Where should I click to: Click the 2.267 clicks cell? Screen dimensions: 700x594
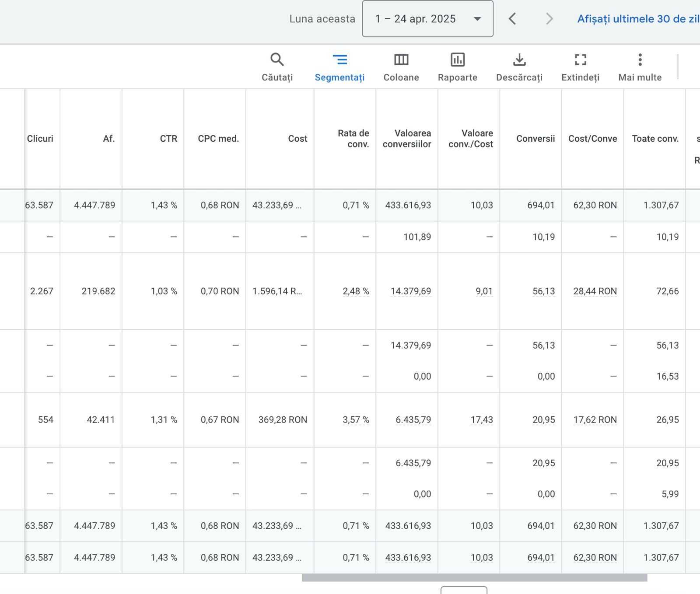[x=42, y=291]
